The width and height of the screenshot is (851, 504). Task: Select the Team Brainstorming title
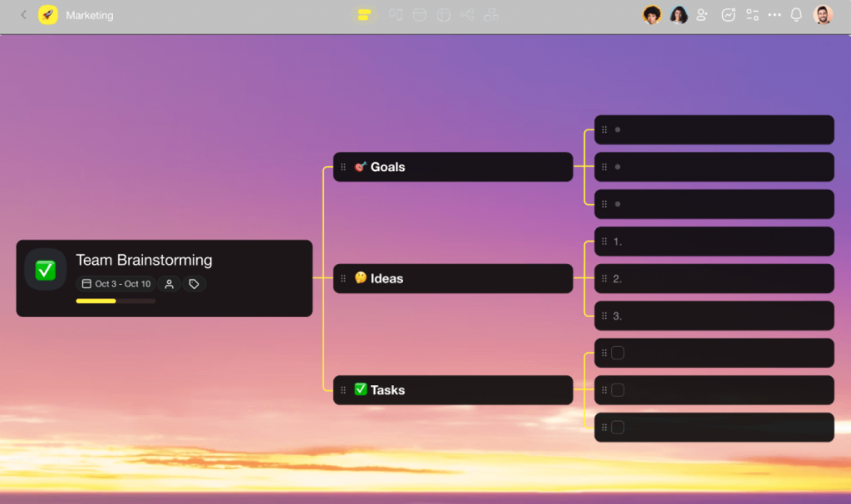pyautogui.click(x=144, y=260)
